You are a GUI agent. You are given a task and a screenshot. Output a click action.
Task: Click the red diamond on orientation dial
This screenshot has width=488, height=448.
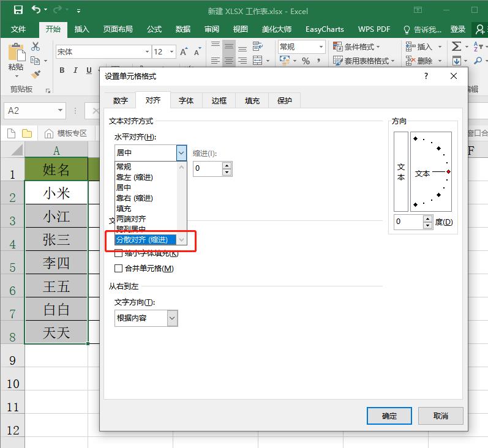click(448, 172)
